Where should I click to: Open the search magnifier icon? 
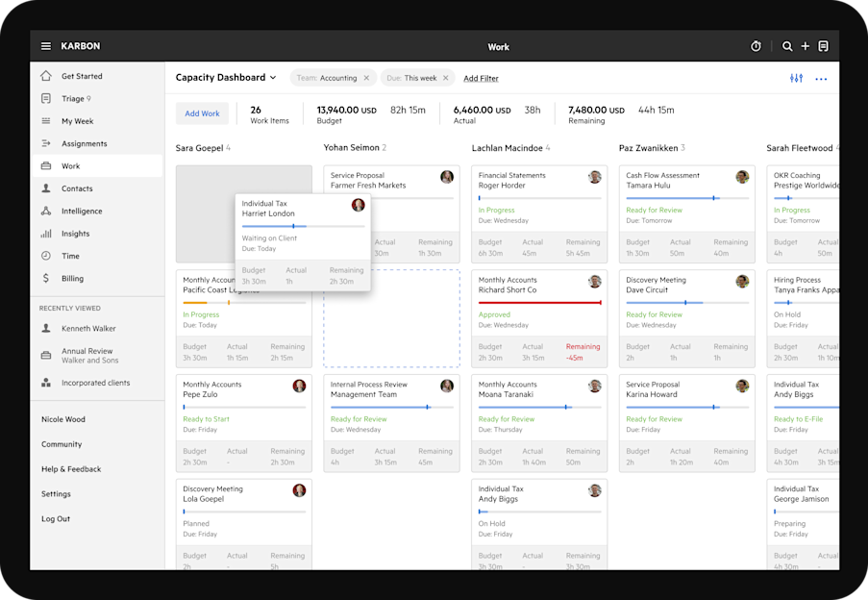(786, 46)
